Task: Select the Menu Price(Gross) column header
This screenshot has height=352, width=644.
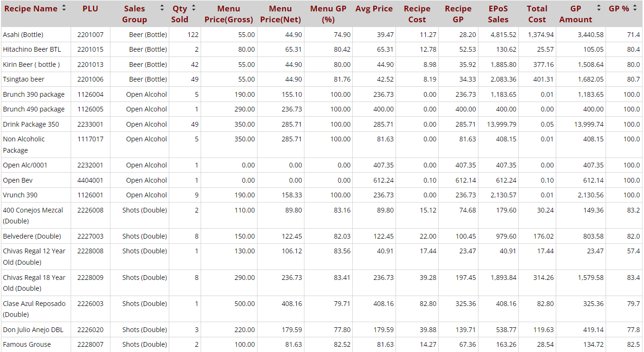Action: pos(229,14)
